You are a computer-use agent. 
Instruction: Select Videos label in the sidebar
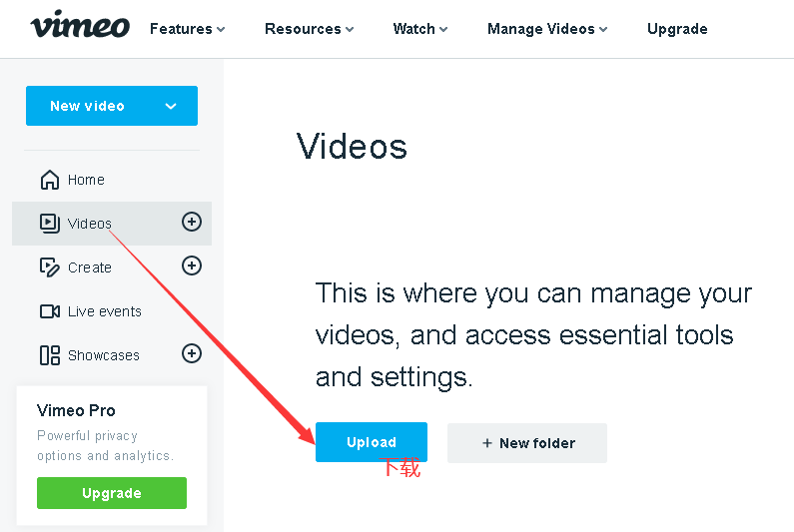click(90, 224)
